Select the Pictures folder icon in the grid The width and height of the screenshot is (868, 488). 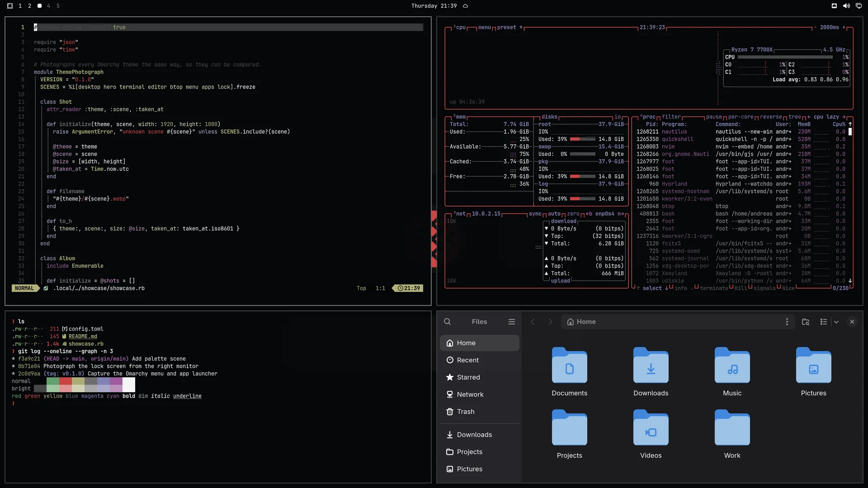(x=814, y=365)
